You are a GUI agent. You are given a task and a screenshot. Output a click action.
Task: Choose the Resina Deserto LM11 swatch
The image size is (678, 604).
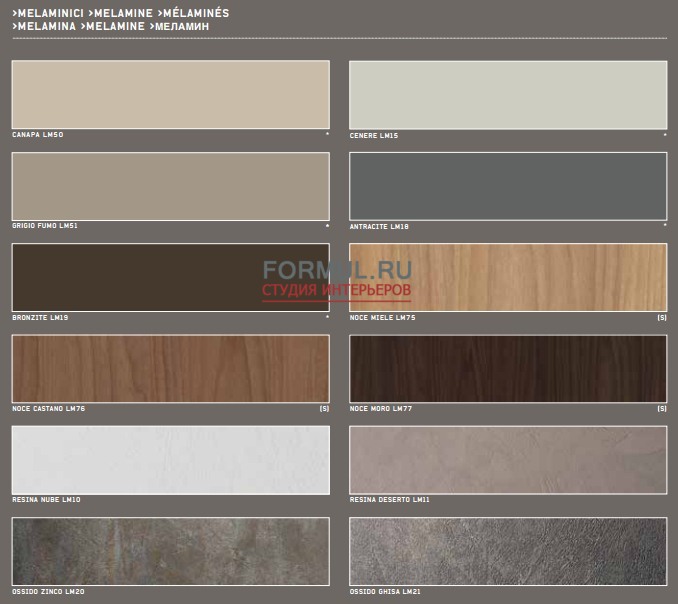click(507, 459)
